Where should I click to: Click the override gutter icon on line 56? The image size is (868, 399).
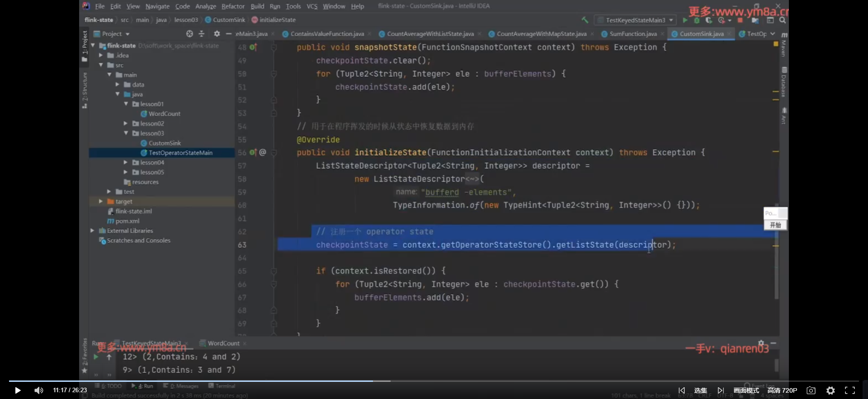pyautogui.click(x=253, y=153)
